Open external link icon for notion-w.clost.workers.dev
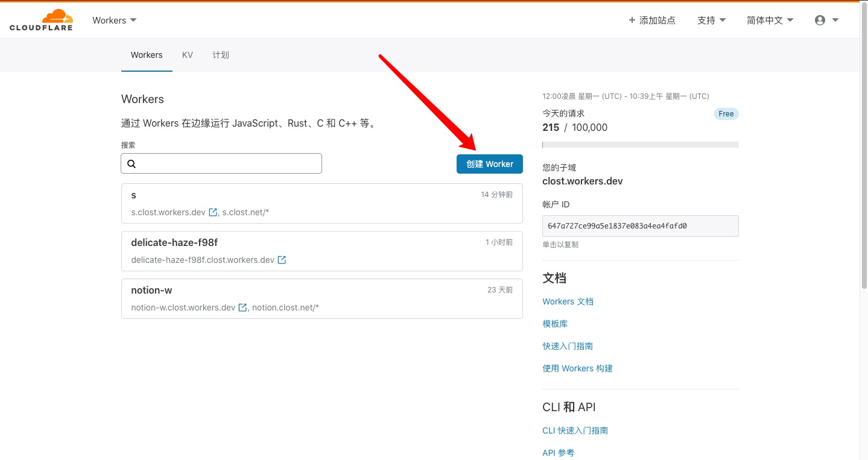The height and width of the screenshot is (460, 868). (x=242, y=307)
